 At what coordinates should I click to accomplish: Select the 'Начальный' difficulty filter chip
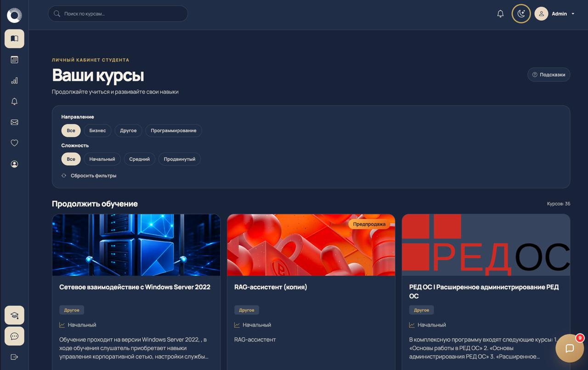tap(102, 159)
